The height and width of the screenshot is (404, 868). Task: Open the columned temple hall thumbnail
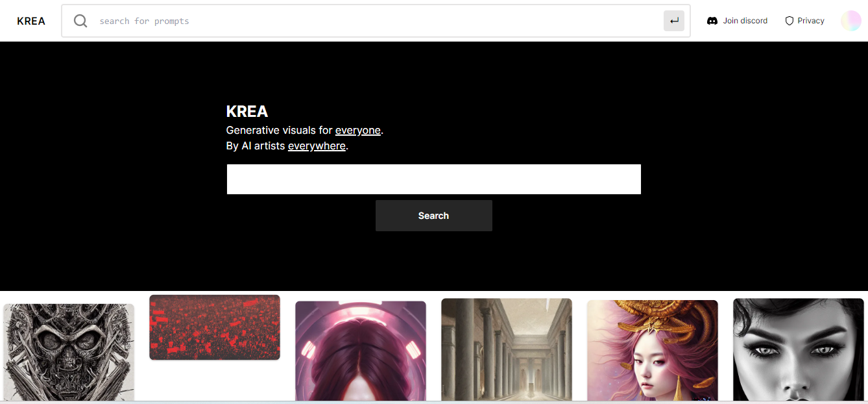tap(507, 349)
